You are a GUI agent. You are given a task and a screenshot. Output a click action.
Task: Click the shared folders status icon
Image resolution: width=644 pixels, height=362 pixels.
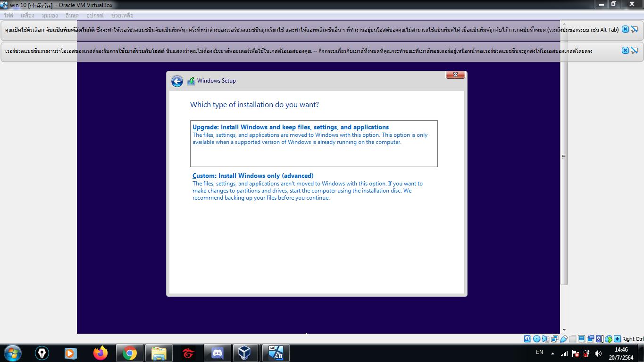click(572, 339)
